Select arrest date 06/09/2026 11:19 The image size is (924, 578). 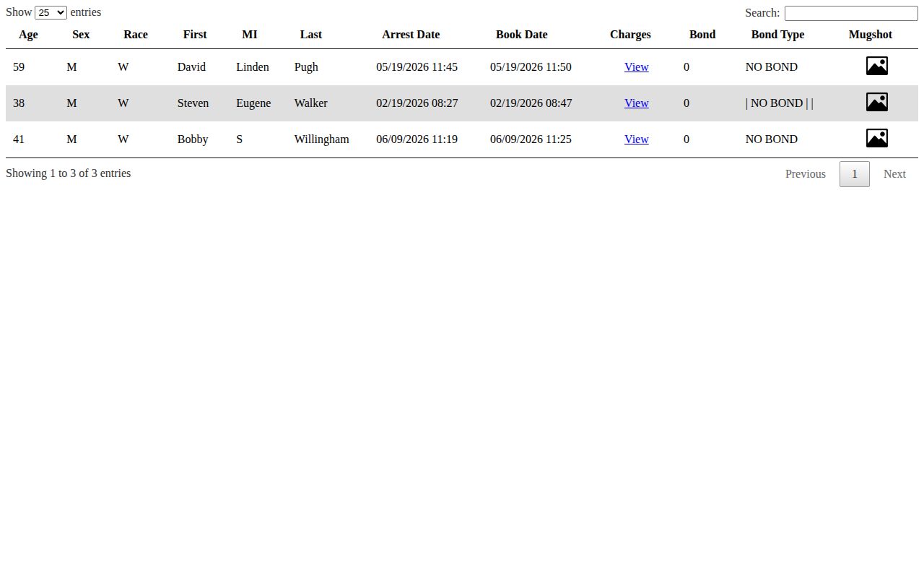[x=417, y=139]
